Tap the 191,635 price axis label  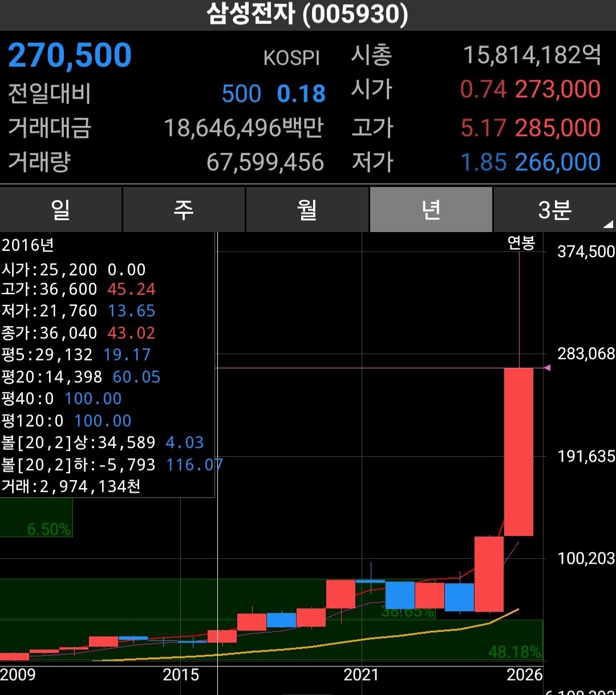(x=586, y=456)
